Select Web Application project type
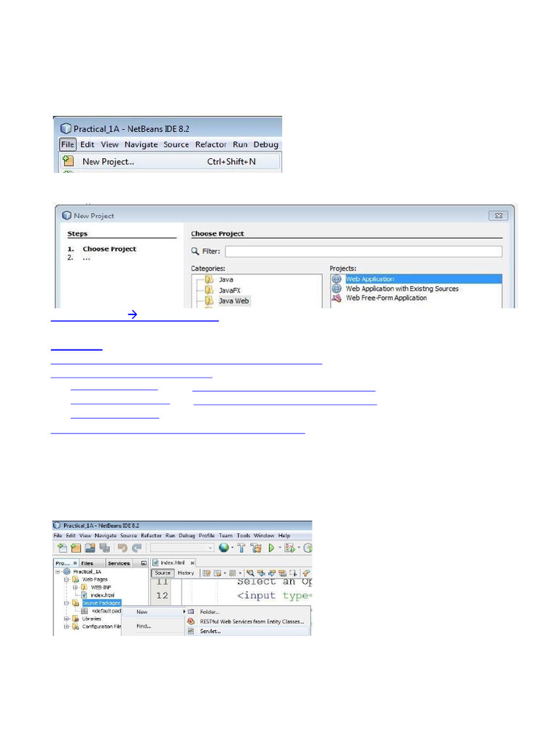Viewport: 560px width, 747px height. 370,279
